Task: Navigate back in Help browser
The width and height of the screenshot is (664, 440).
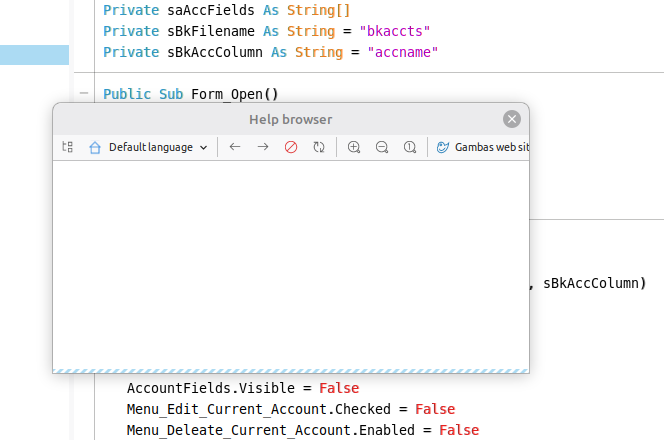Action: point(235,147)
